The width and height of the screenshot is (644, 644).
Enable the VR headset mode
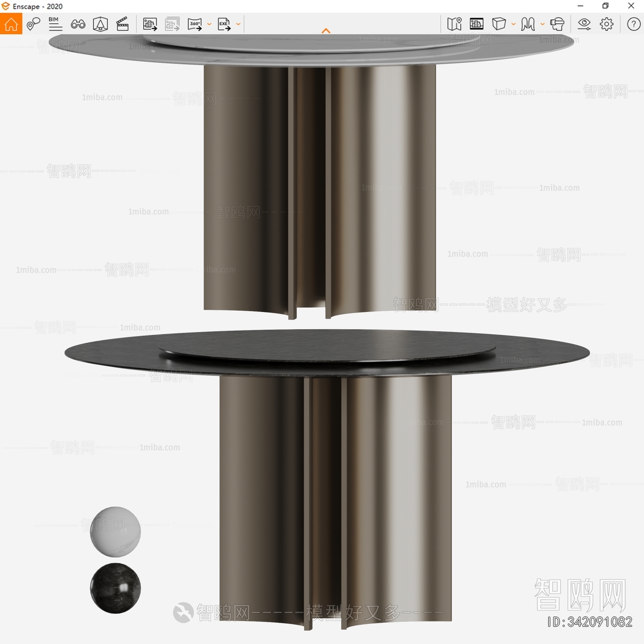coord(557,24)
